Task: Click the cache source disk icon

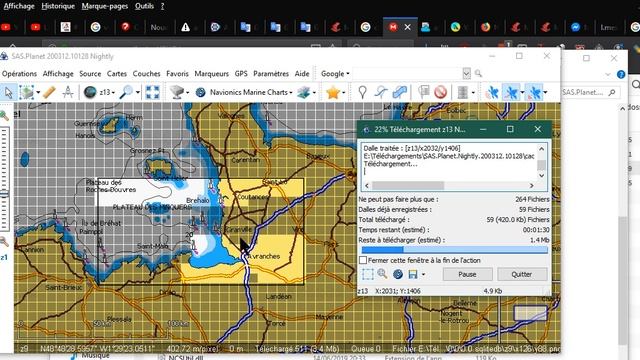Action: [177, 92]
